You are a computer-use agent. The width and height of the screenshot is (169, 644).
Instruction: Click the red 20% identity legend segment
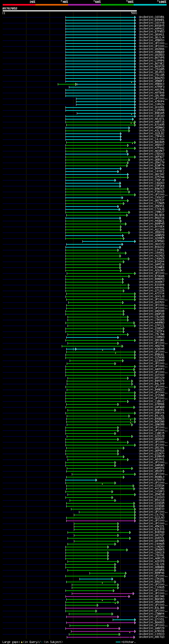point(19,5)
